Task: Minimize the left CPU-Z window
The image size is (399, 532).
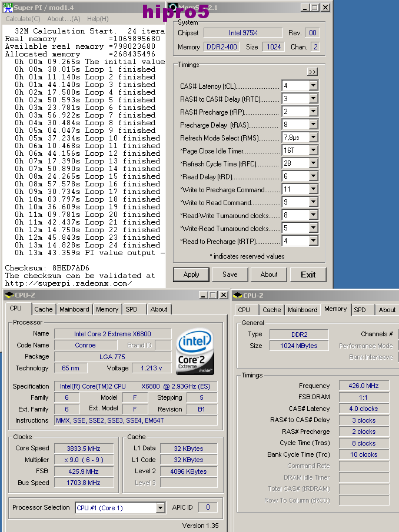Action: [203, 295]
